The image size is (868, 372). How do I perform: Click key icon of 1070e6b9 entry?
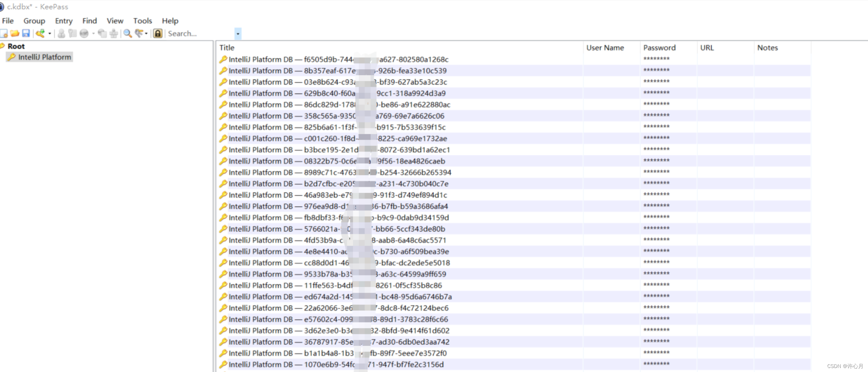[x=223, y=364]
